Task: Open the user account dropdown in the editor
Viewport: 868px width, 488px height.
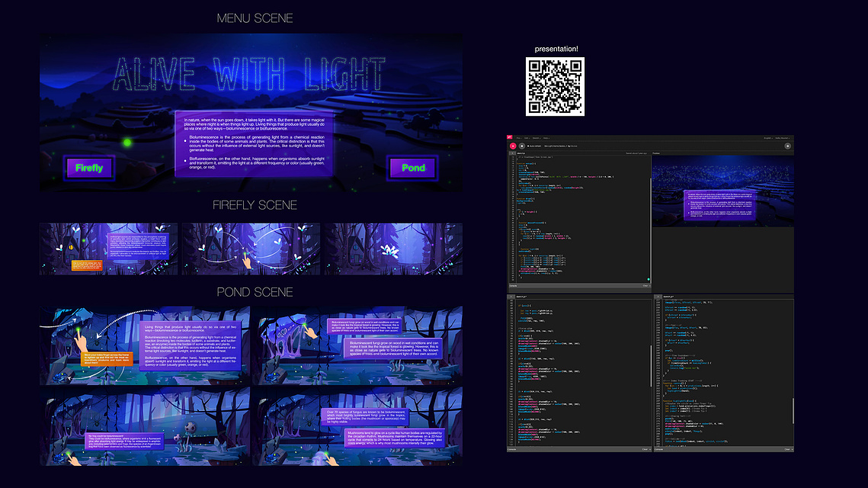Action: [x=782, y=138]
